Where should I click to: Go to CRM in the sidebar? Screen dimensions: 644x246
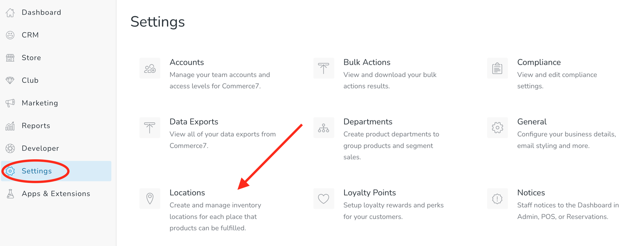click(30, 35)
